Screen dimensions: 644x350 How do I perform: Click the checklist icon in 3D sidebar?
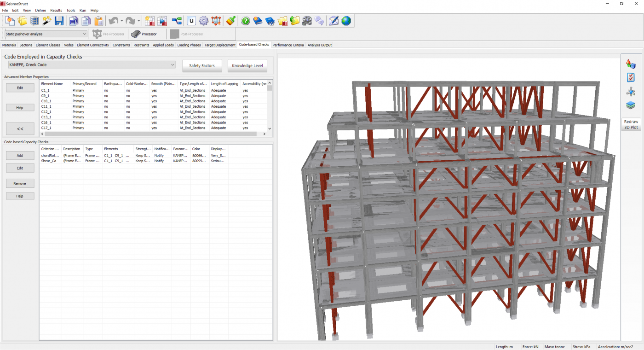(631, 78)
